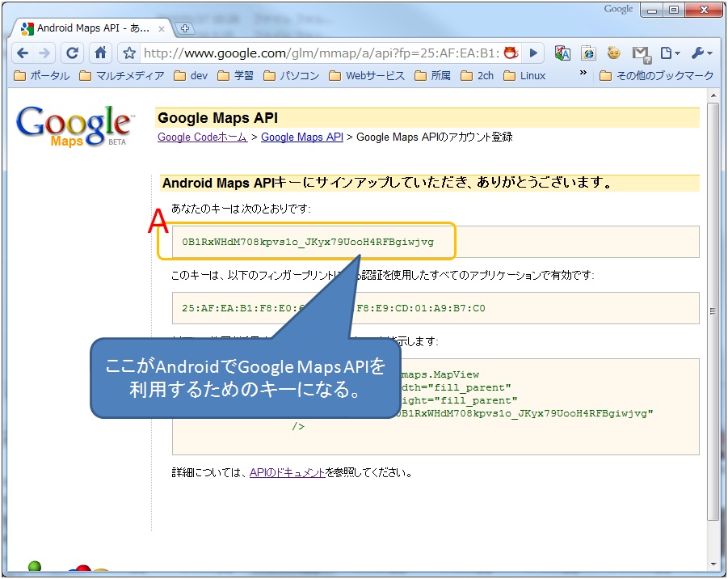Open the Gmail checker extension icon

click(x=642, y=54)
